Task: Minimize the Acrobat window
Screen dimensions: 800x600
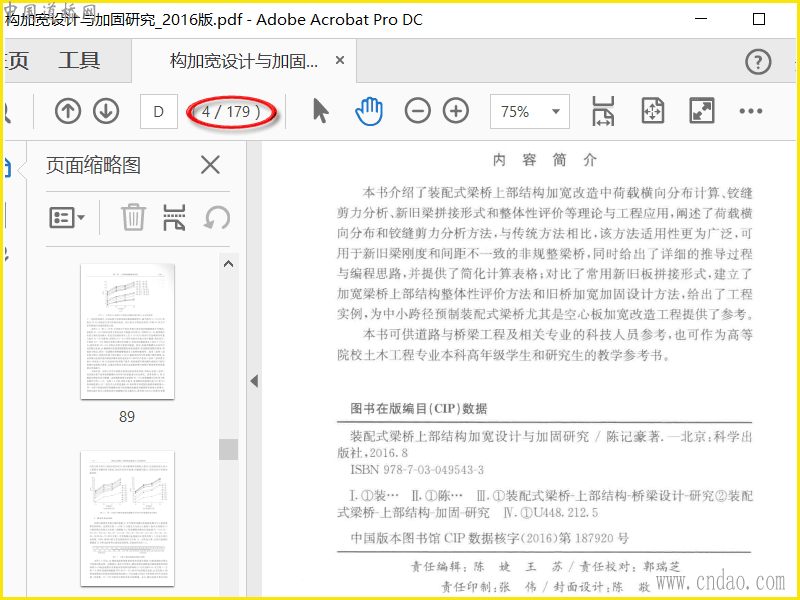Action: click(702, 19)
